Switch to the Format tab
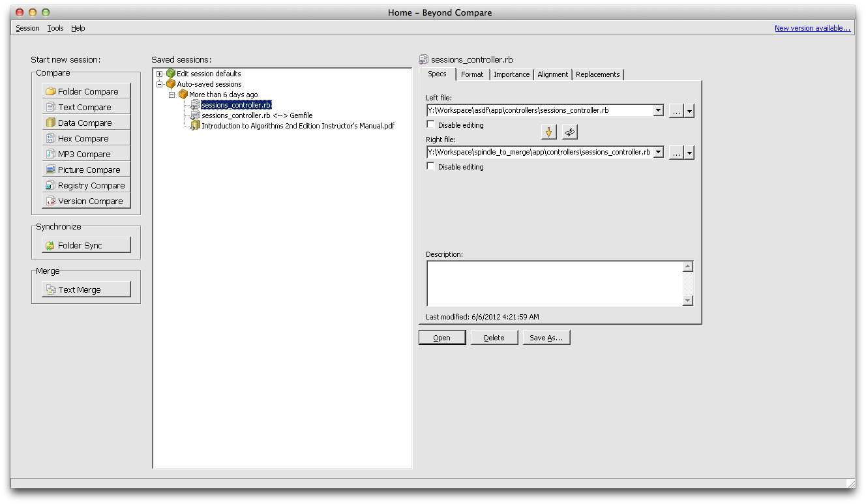 pyautogui.click(x=472, y=74)
